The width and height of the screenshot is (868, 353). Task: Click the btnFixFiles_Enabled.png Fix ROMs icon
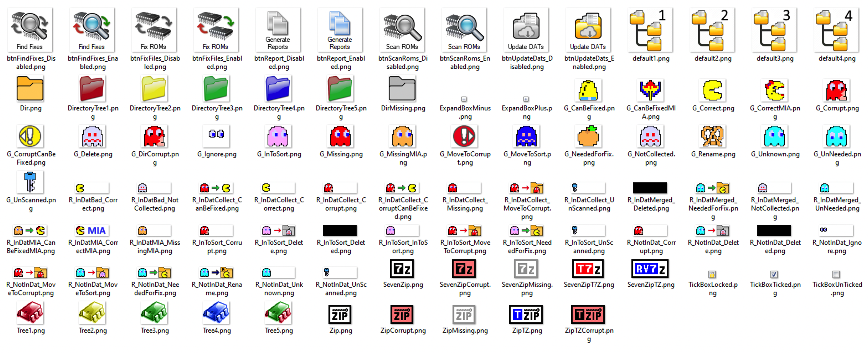[x=216, y=30]
